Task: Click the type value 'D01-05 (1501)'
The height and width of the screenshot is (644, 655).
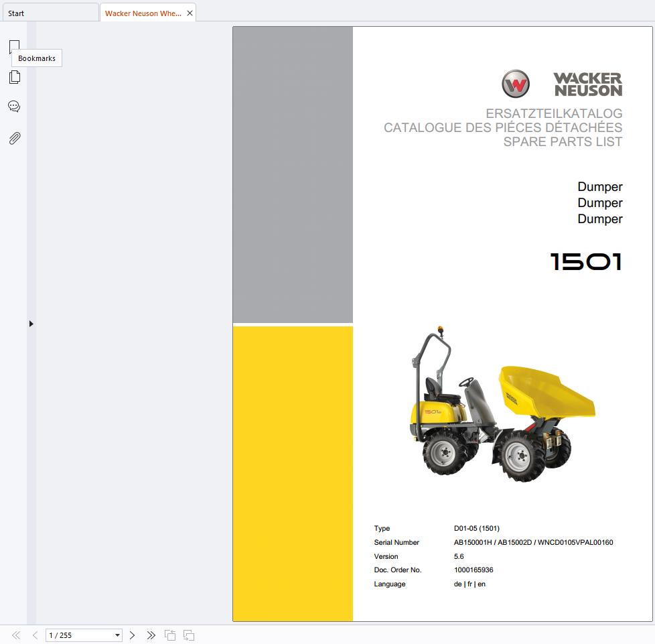Action: point(477,528)
